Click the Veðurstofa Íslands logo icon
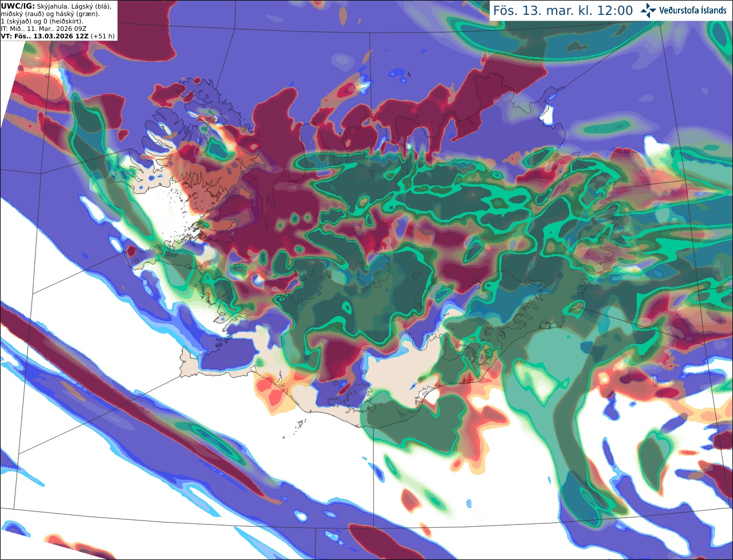The image size is (733, 560). 648,10
